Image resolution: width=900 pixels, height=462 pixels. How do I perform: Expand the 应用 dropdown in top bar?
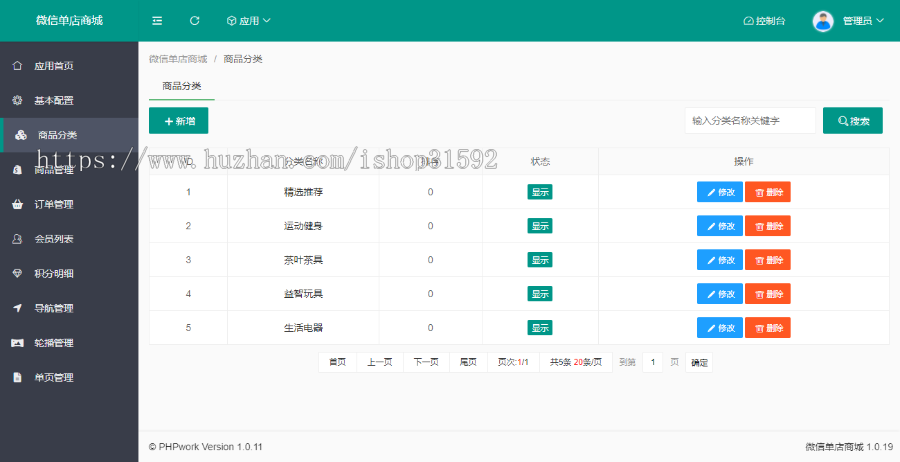point(248,21)
